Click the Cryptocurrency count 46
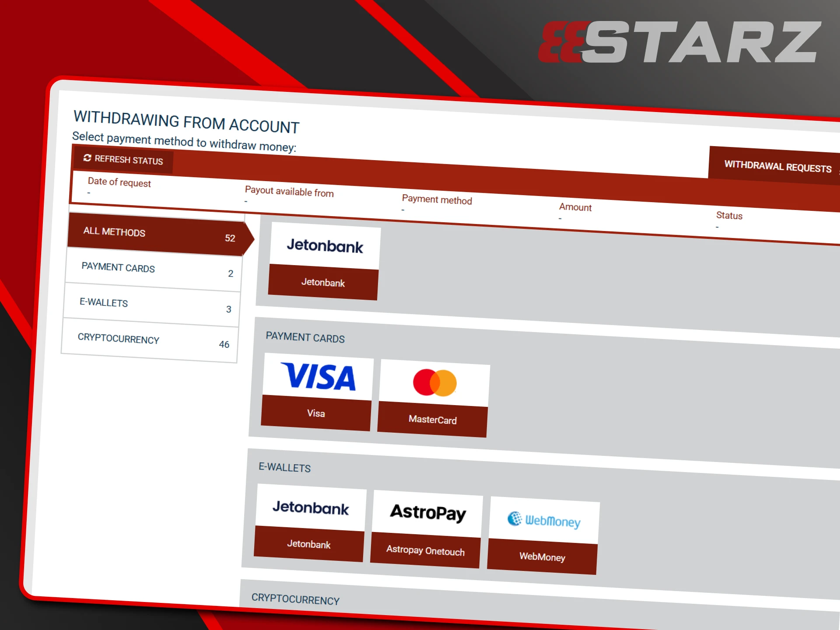Image resolution: width=840 pixels, height=630 pixels. click(224, 344)
